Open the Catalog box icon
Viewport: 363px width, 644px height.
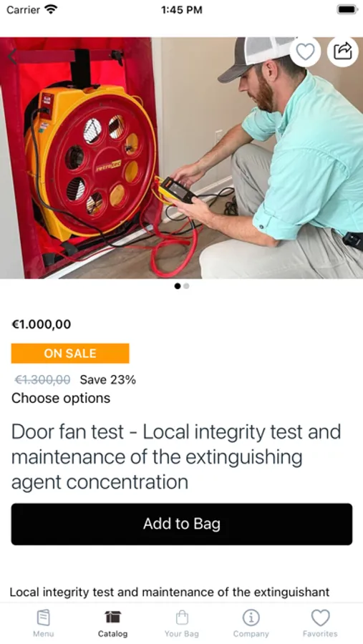click(112, 617)
